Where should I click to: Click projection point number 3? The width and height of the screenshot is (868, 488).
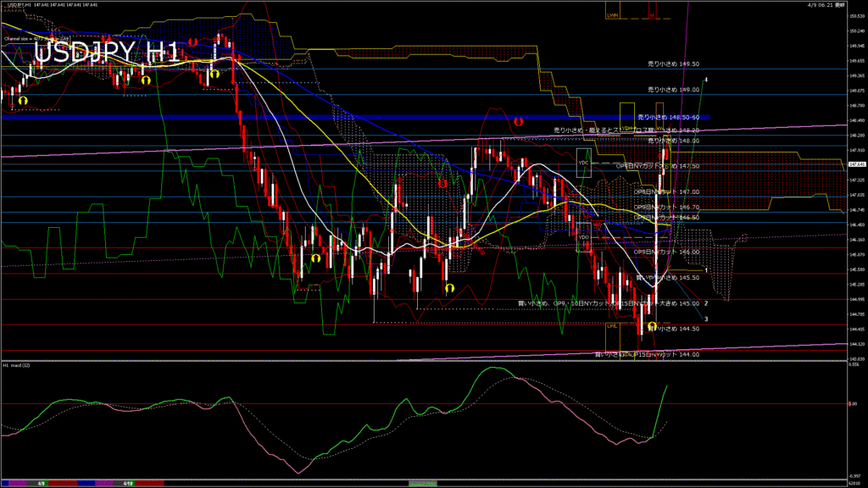coord(706,319)
